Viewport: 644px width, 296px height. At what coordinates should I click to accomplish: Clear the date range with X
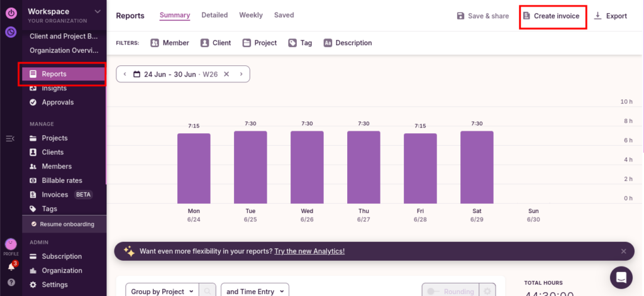point(226,74)
